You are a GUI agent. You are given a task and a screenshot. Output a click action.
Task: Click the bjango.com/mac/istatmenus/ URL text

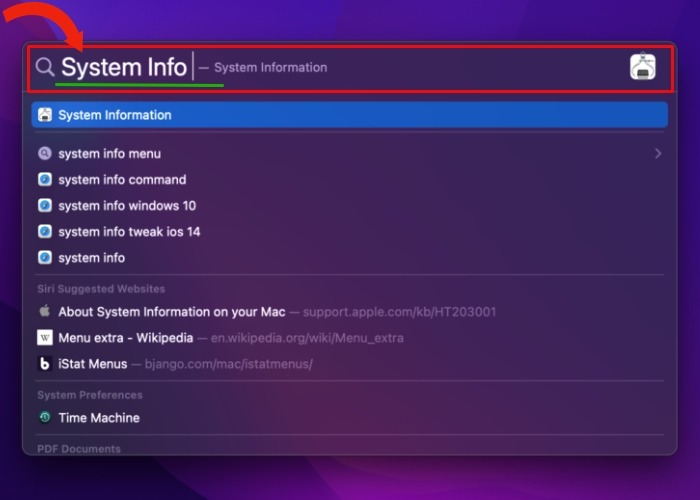click(x=229, y=364)
